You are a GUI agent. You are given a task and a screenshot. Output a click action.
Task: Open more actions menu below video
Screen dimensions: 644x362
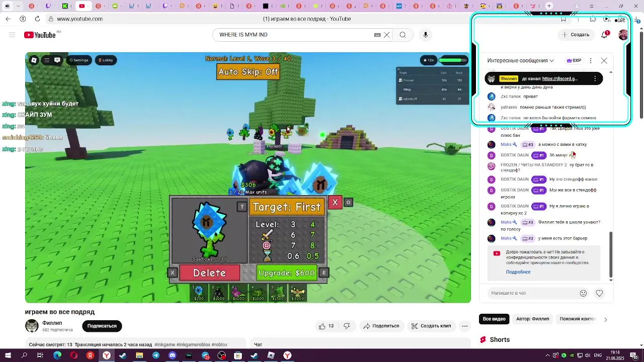(465, 326)
